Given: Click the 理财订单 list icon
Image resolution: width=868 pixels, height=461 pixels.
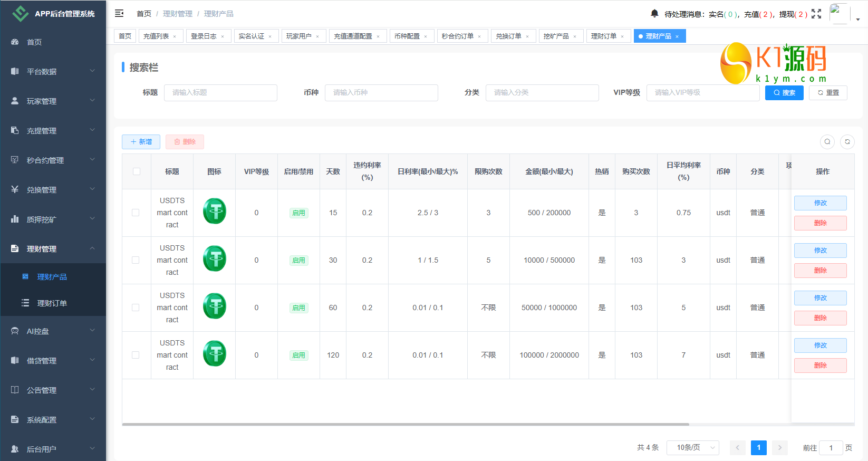Looking at the screenshot, I should coord(25,303).
